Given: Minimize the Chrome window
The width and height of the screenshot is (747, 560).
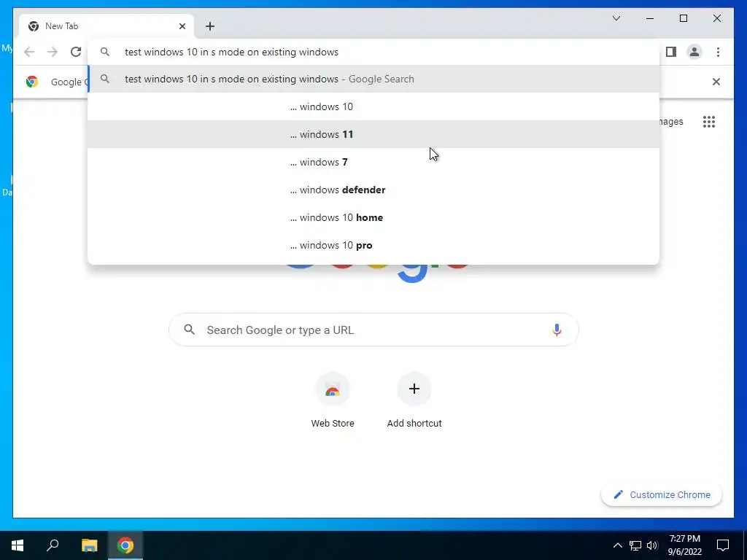Looking at the screenshot, I should tap(650, 18).
